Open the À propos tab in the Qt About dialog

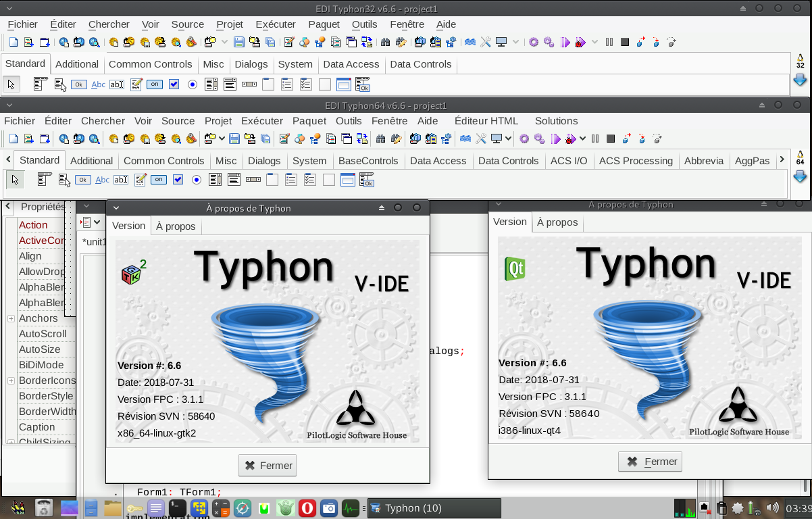point(557,222)
